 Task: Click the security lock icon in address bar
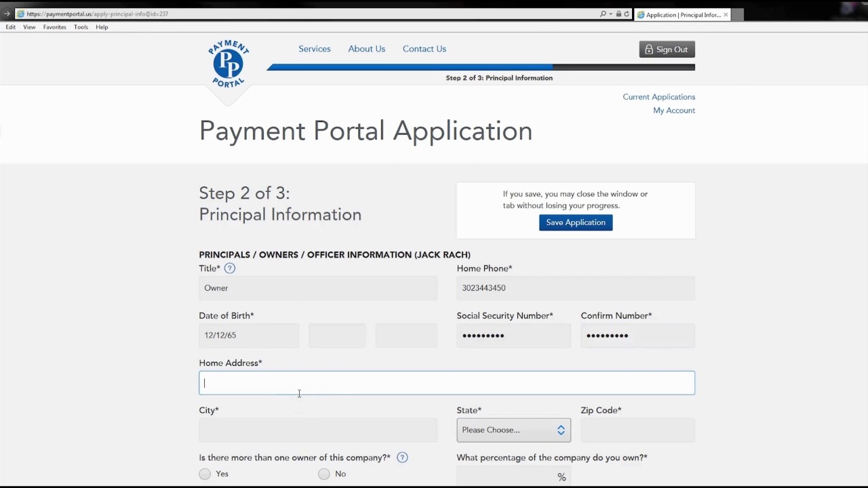point(618,14)
